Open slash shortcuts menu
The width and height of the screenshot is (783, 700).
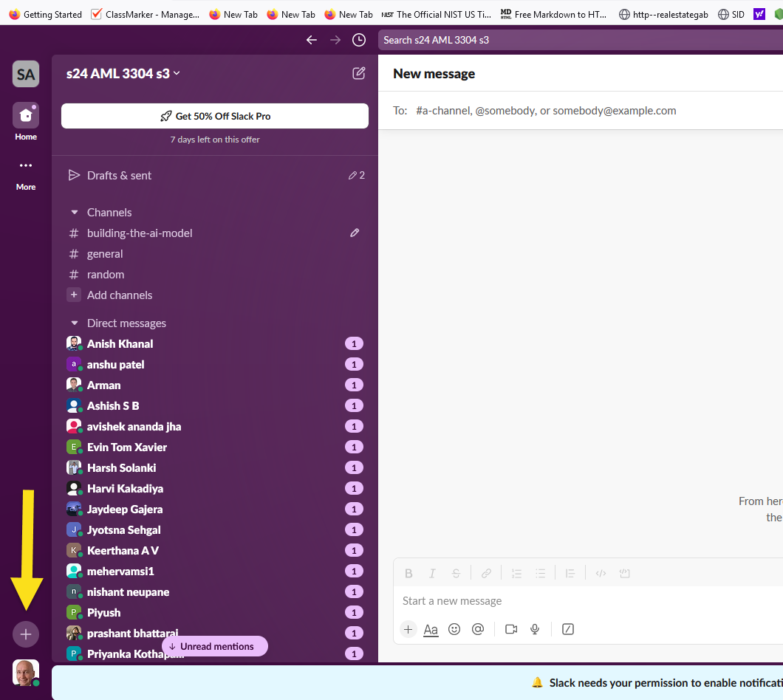click(568, 629)
